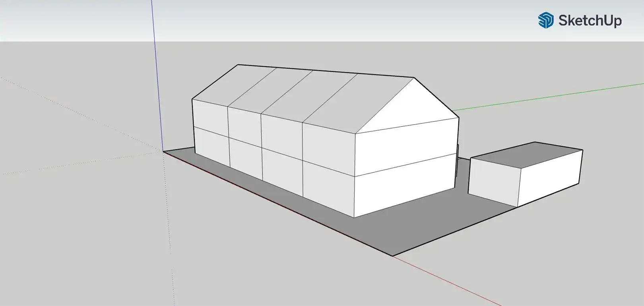Screen dimensions: 644x306
Task: Click the axes origin point
Action: pyautogui.click(x=163, y=151)
